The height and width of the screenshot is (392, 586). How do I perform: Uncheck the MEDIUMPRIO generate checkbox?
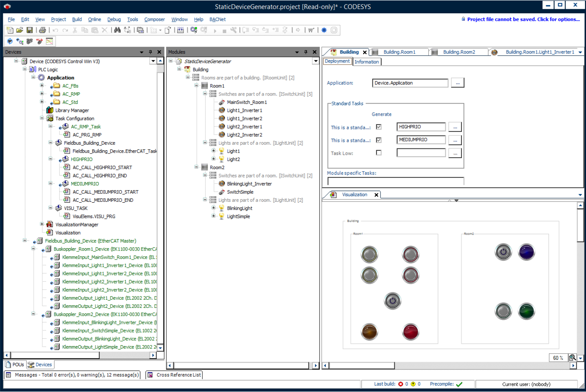click(379, 139)
